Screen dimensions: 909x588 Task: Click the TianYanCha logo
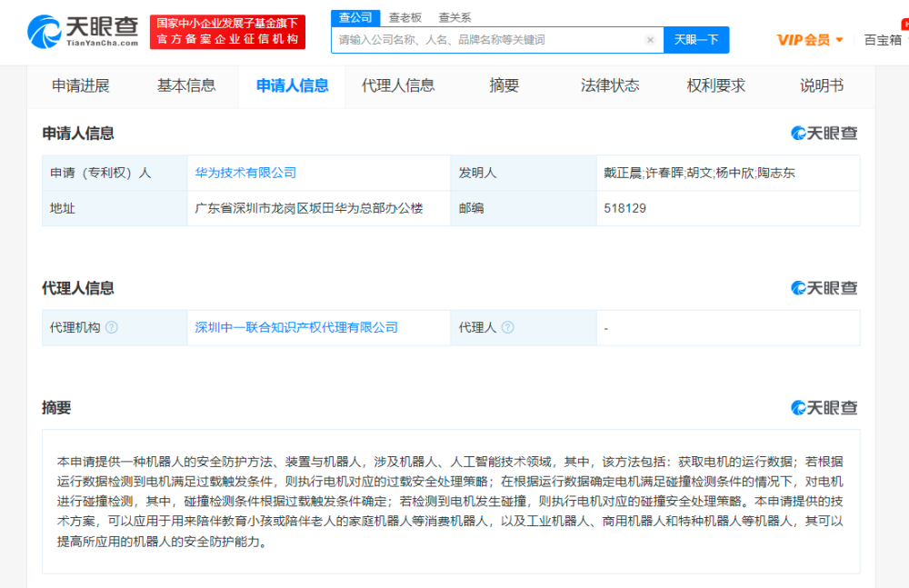83,32
